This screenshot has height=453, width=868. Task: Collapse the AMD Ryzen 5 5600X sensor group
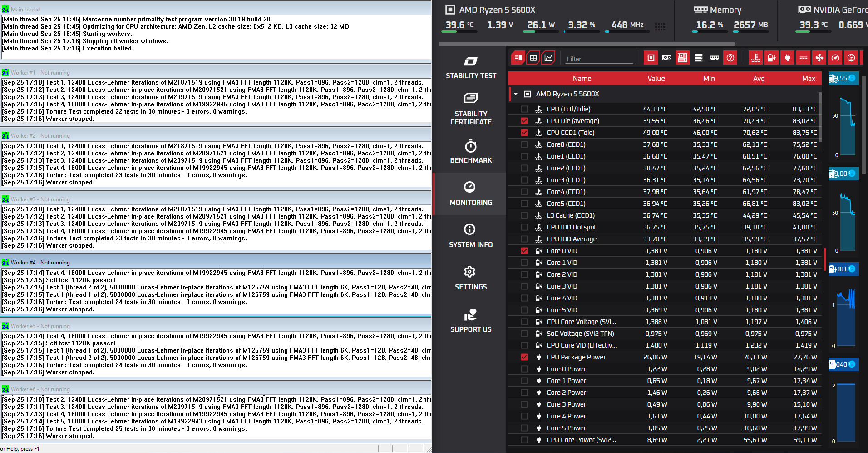point(516,94)
